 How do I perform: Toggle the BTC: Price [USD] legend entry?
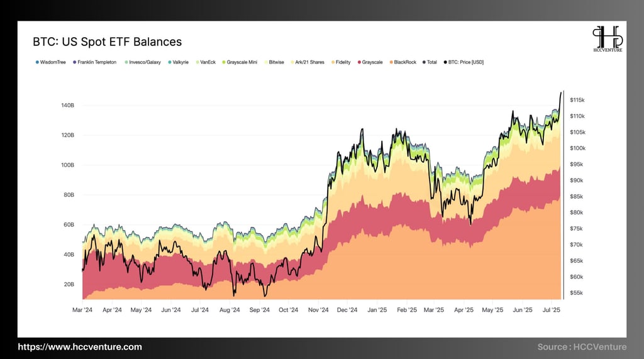464,62
